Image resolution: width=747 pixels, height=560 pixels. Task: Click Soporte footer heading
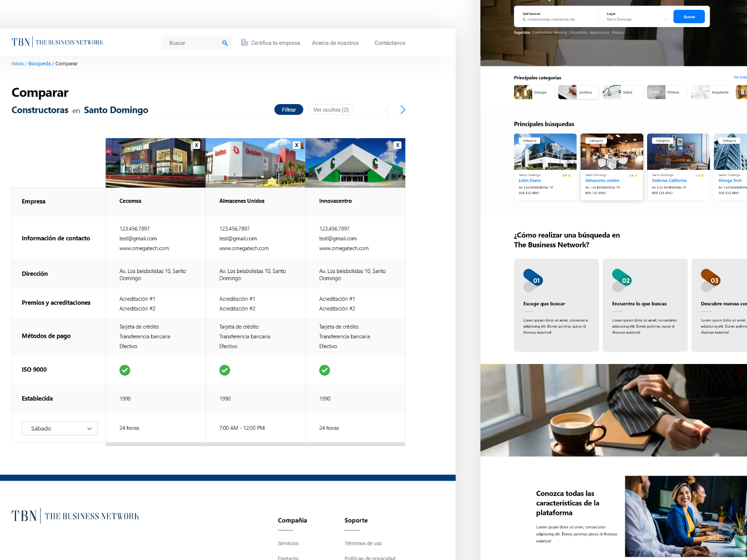356,520
